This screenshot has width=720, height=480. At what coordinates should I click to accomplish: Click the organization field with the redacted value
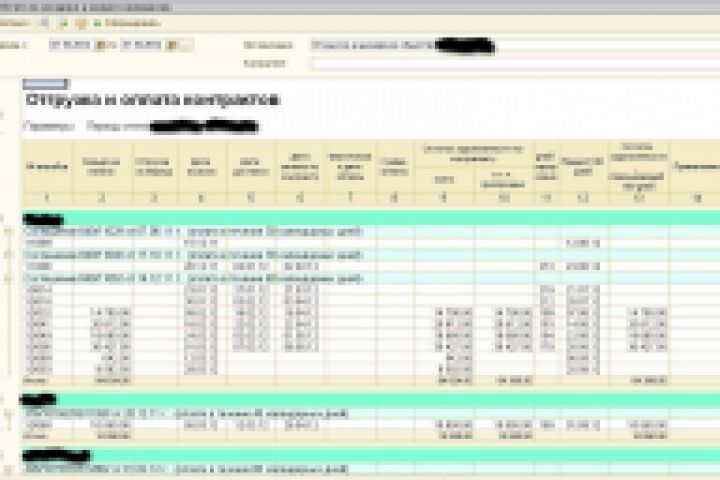(515, 45)
